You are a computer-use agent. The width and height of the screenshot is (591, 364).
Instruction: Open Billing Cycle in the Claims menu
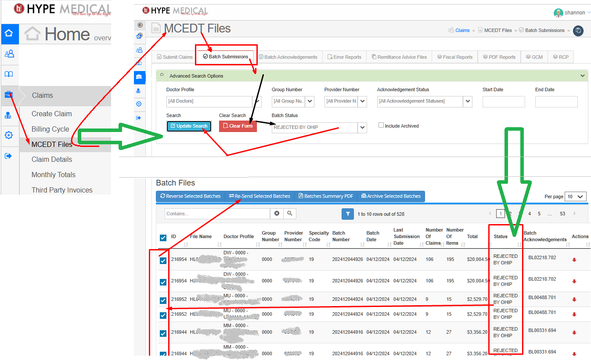click(50, 129)
